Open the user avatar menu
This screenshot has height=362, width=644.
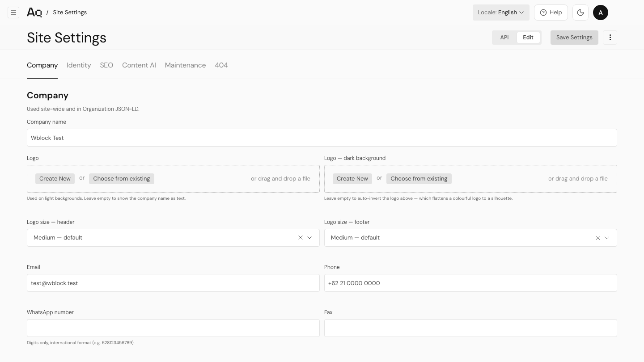pos(601,13)
